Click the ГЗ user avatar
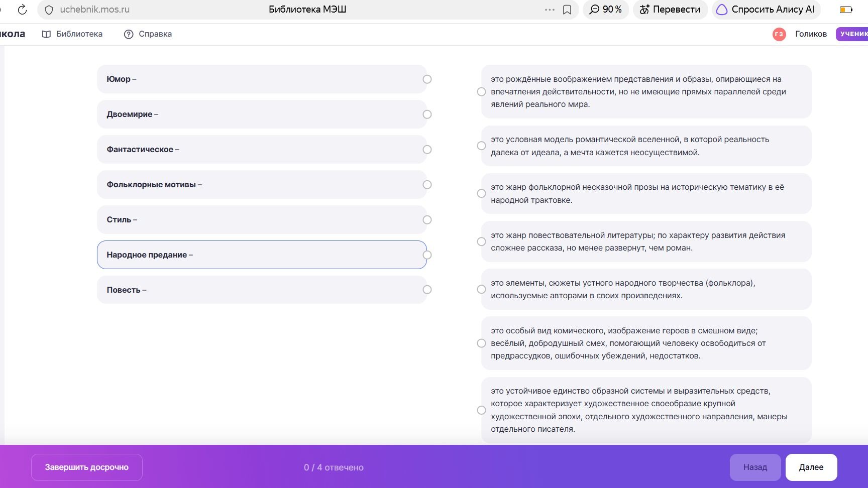Image resolution: width=868 pixels, height=488 pixels. click(779, 34)
